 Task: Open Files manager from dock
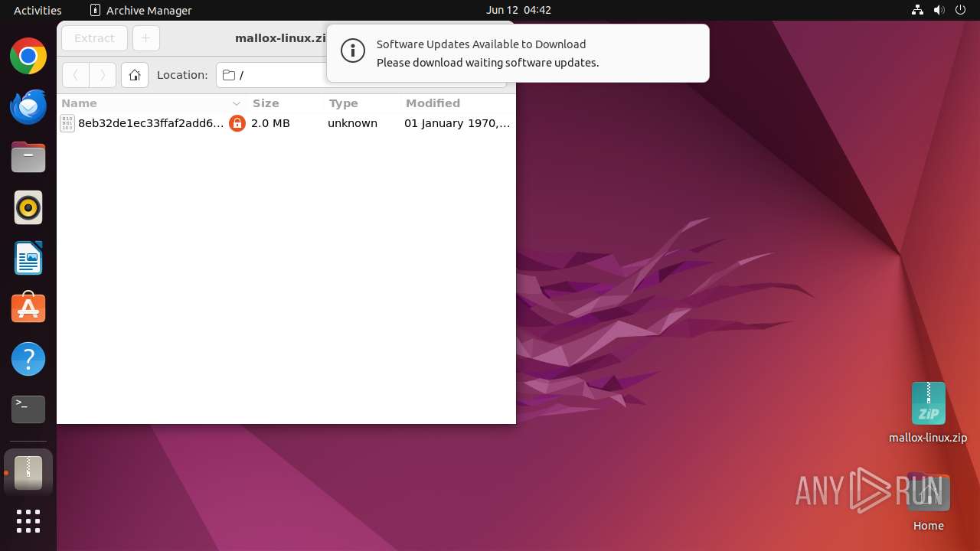pyautogui.click(x=28, y=157)
